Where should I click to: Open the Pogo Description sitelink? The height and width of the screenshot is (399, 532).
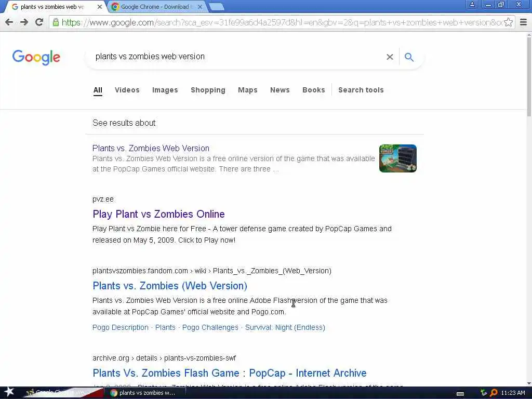coord(121,327)
